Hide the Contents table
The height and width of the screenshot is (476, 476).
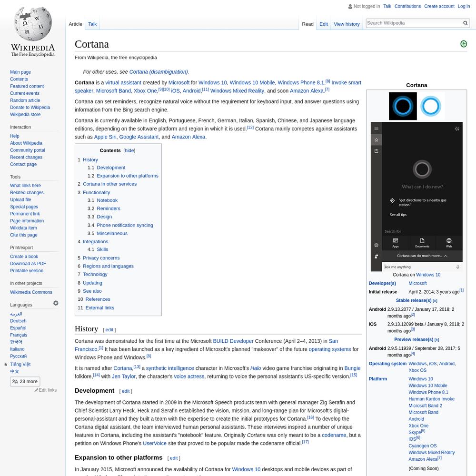(129, 150)
